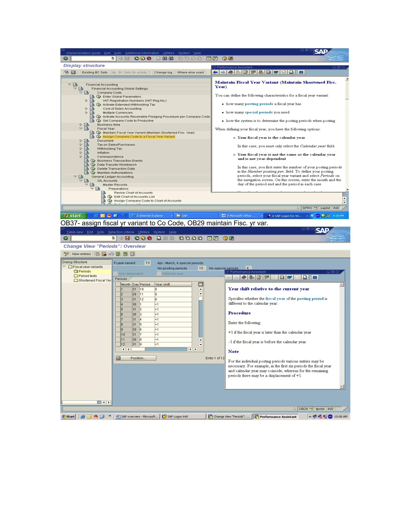This screenshot has width=411, height=532.
Task: Open Utilities menu in Display structure window
Action: coord(169,53)
